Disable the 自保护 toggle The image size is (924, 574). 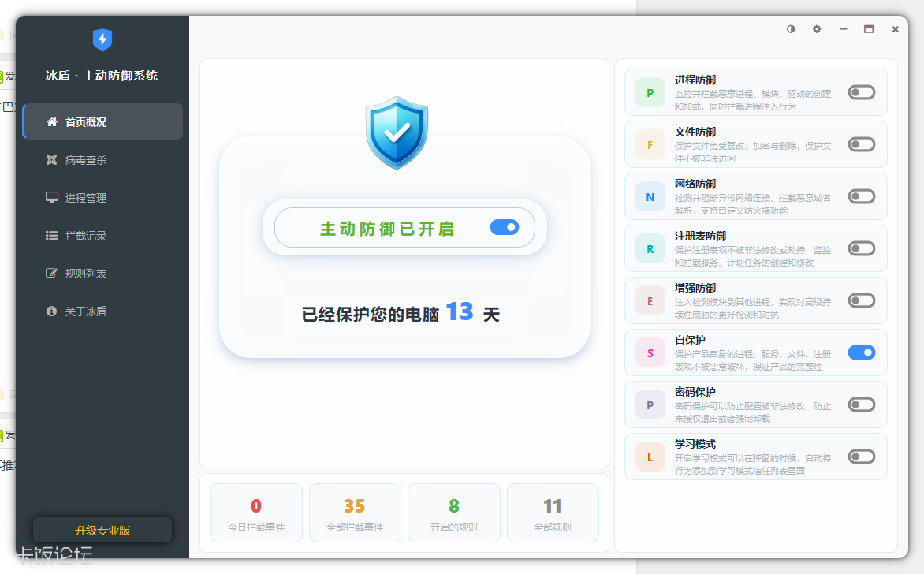(862, 352)
